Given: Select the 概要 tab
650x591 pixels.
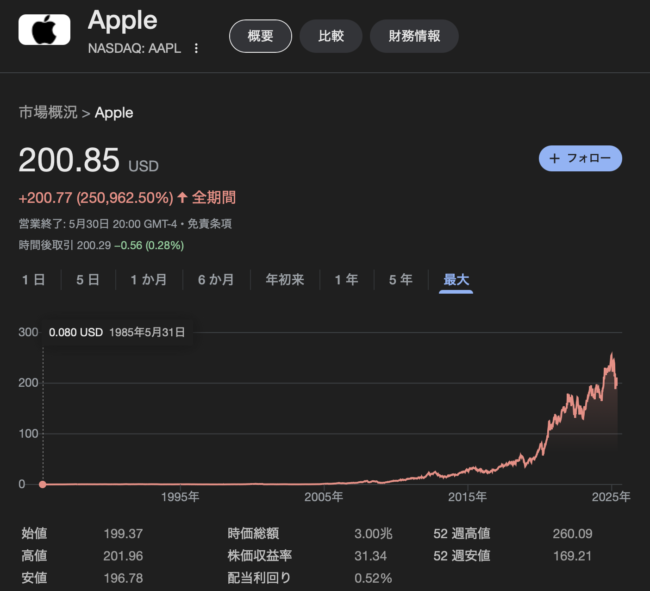Looking at the screenshot, I should click(x=260, y=36).
